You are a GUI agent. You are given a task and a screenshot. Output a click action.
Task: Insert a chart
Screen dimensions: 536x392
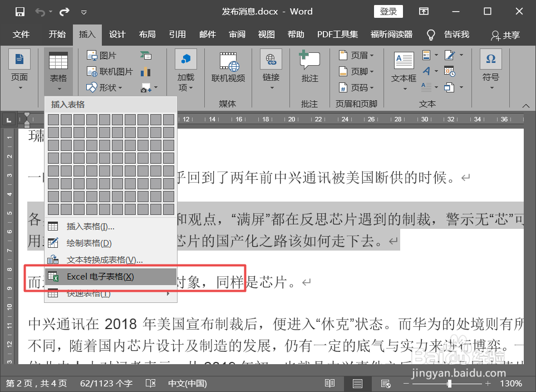click(146, 71)
